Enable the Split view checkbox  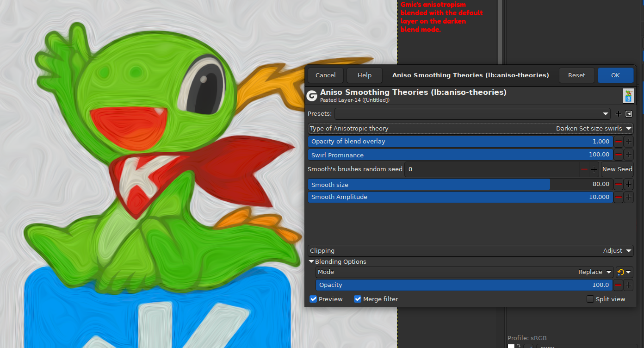pyautogui.click(x=590, y=299)
